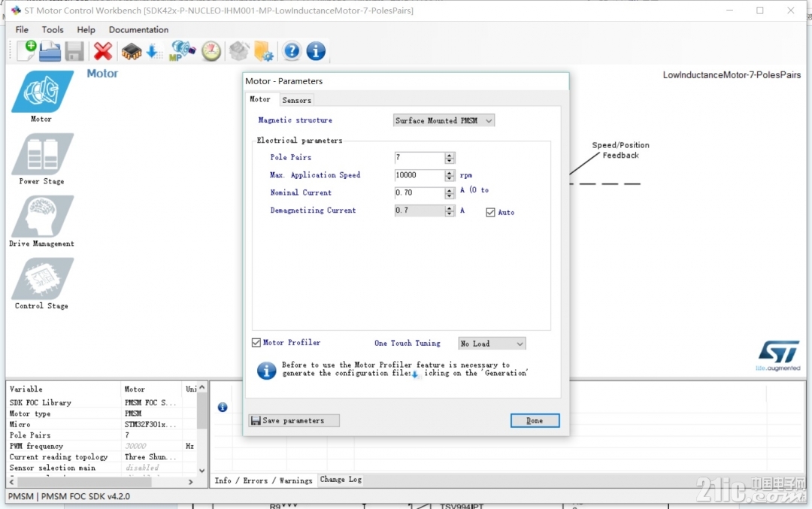Screen dimensions: 812x509
Task: Open the Magnetic structure dropdown
Action: click(x=444, y=120)
